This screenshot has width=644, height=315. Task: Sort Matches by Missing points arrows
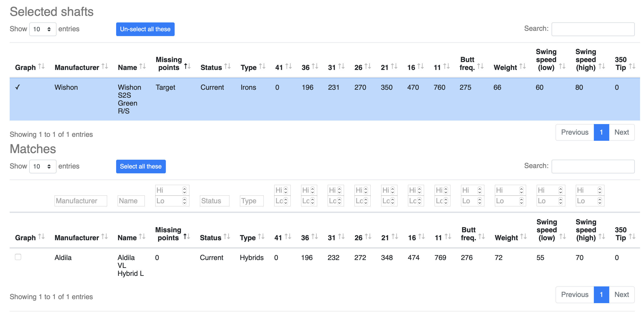(x=187, y=237)
